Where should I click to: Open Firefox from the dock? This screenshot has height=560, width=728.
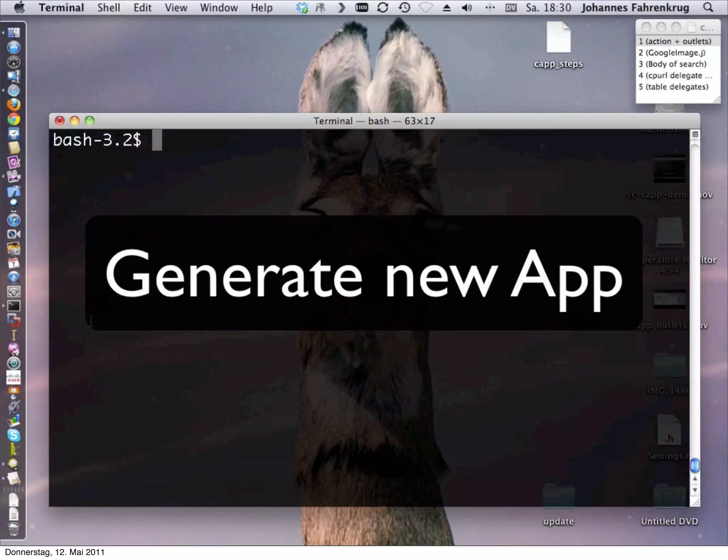pos(14,105)
